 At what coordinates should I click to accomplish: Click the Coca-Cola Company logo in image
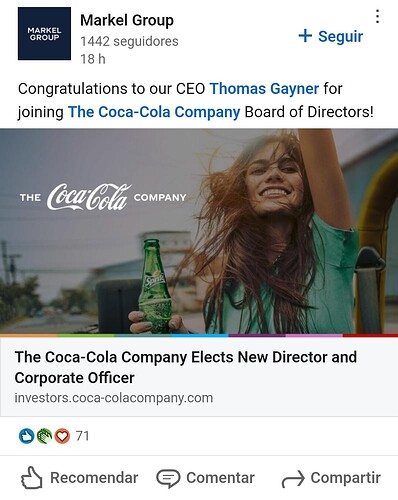[103, 197]
